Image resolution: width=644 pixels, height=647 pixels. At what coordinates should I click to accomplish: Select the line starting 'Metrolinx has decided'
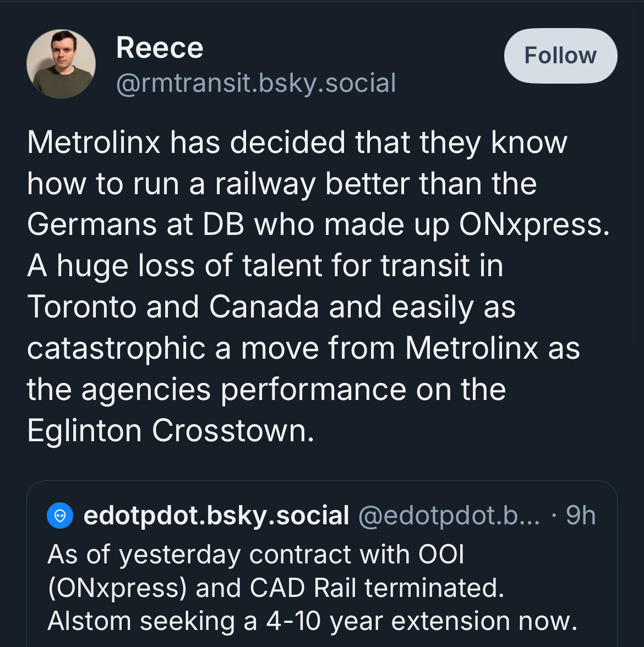[297, 142]
